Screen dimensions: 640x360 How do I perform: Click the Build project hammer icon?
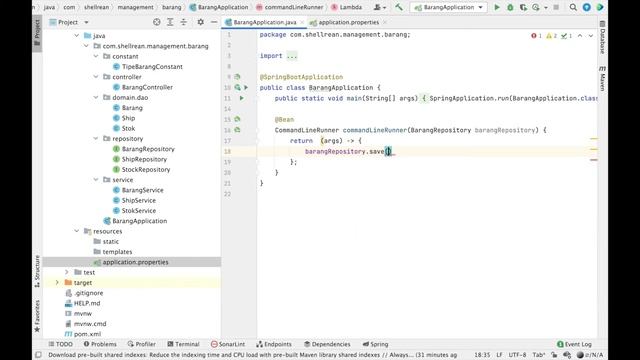coord(399,7)
